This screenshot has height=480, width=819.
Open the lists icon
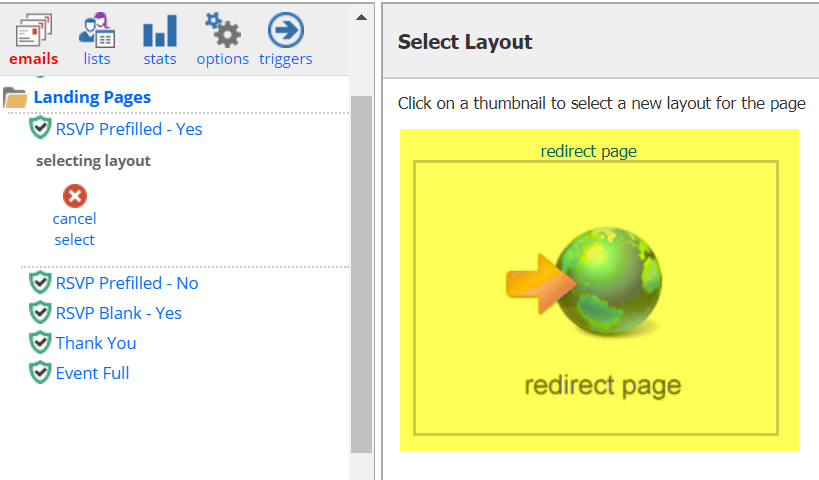tap(97, 30)
